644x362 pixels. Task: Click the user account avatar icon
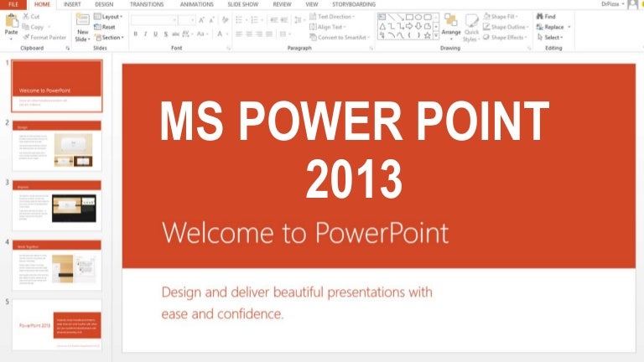[632, 4]
